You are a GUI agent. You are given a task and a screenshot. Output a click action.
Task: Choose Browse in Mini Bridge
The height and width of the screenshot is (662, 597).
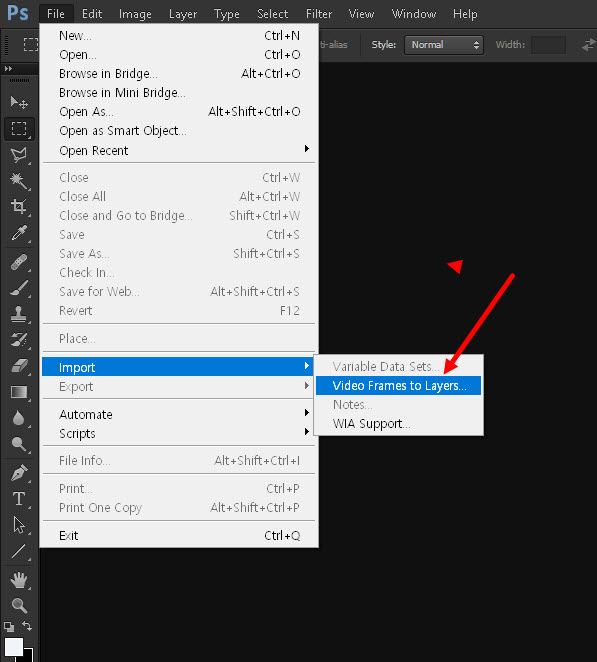pyautogui.click(x=179, y=92)
